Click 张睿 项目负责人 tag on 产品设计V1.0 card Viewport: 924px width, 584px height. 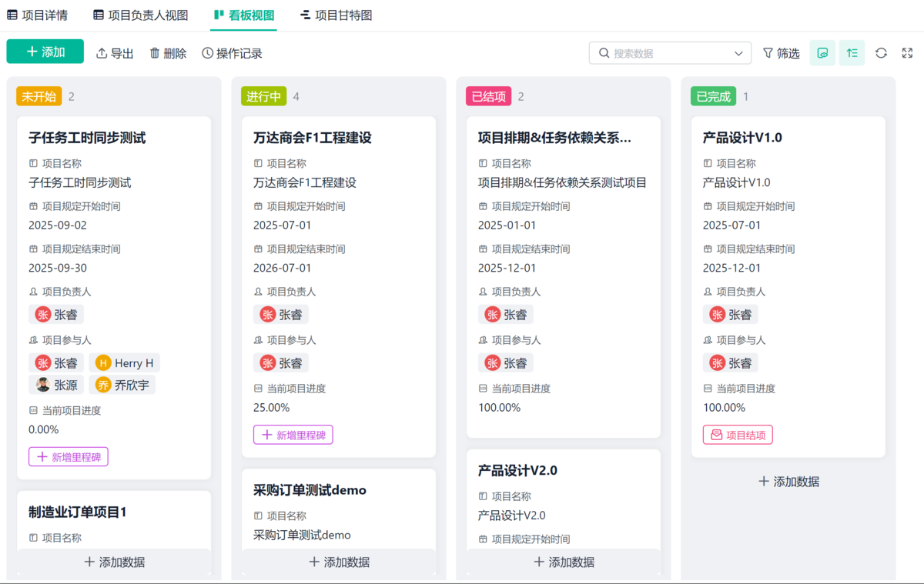tap(731, 314)
